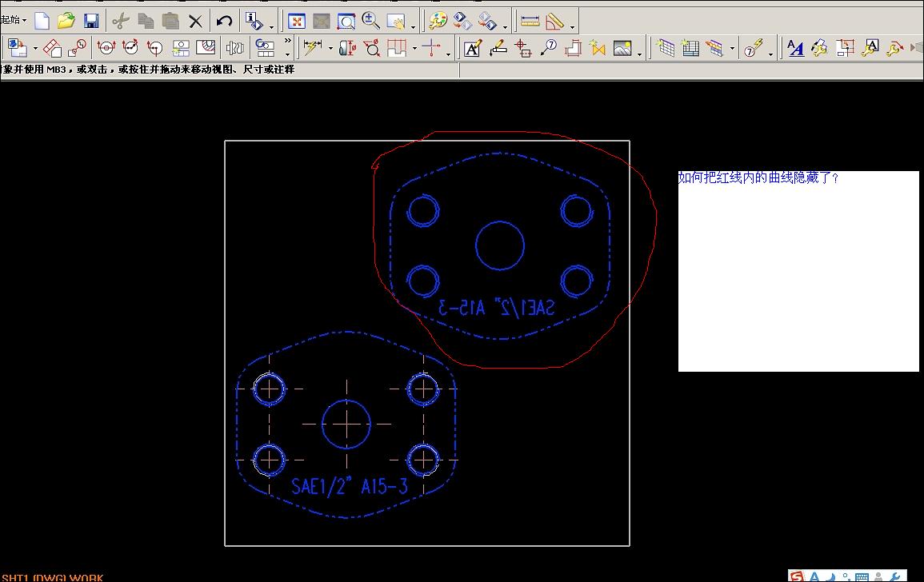Copy the selected object
Screen dimensions: 924x582
[x=145, y=22]
